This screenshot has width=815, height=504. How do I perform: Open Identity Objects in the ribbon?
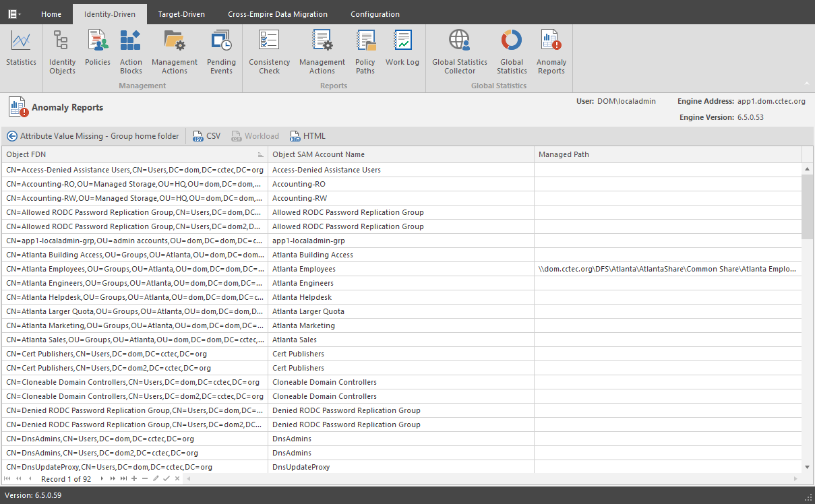62,53
